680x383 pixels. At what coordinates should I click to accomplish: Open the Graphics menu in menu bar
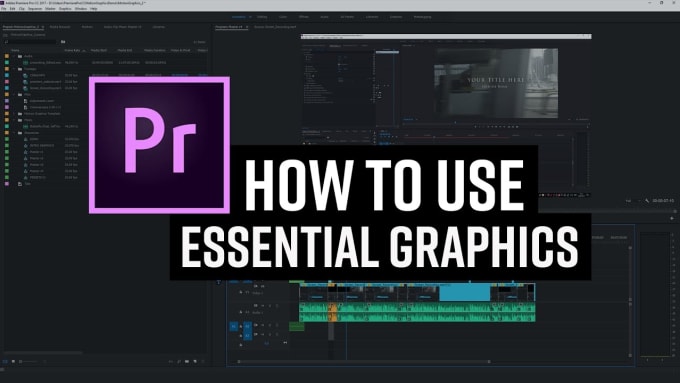pos(65,9)
